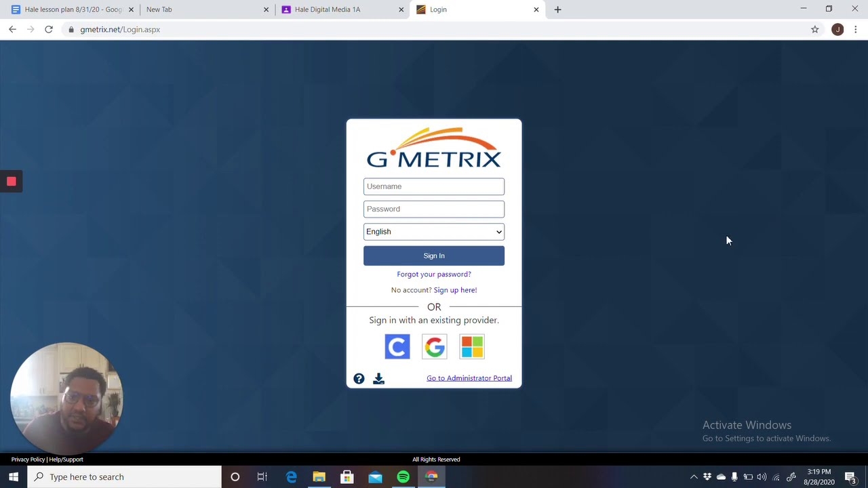Open the help question mark icon

(x=359, y=379)
